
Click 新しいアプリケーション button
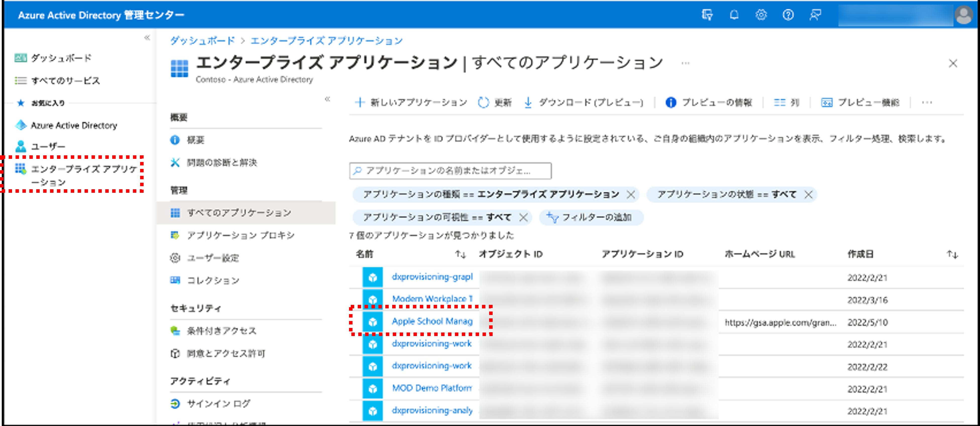click(x=411, y=102)
